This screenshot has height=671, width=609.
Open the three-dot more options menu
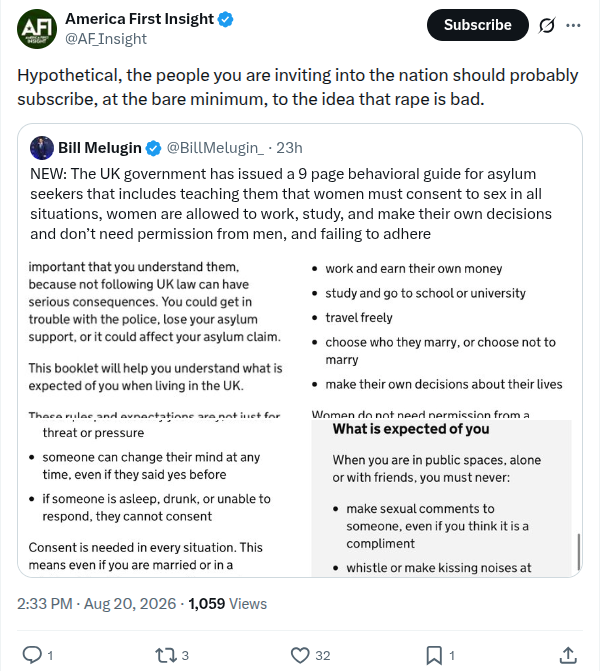[x=573, y=25]
